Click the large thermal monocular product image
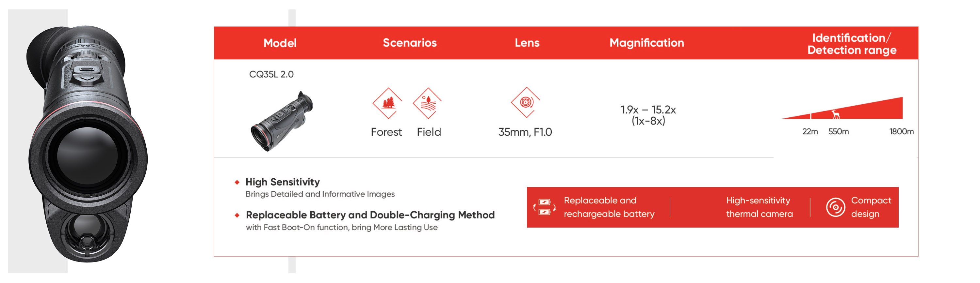The height and width of the screenshot is (283, 980). point(87,144)
